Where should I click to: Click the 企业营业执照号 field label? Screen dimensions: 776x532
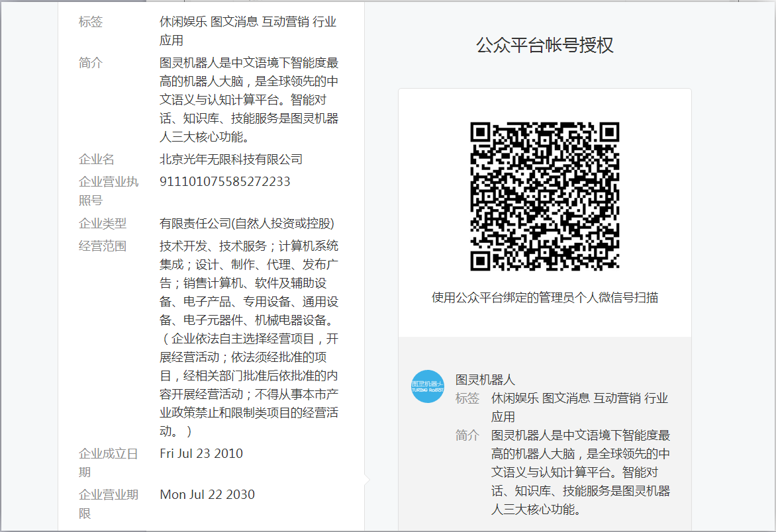tap(109, 191)
